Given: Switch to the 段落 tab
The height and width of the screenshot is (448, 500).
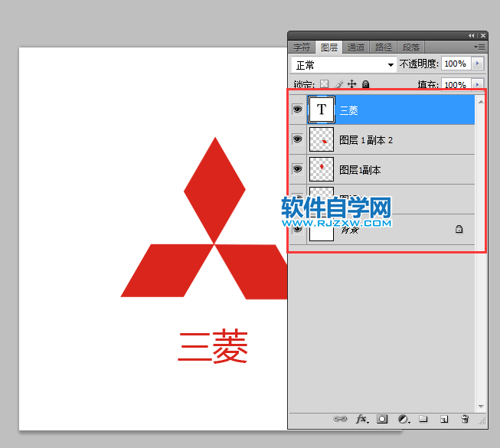Looking at the screenshot, I should [x=411, y=47].
